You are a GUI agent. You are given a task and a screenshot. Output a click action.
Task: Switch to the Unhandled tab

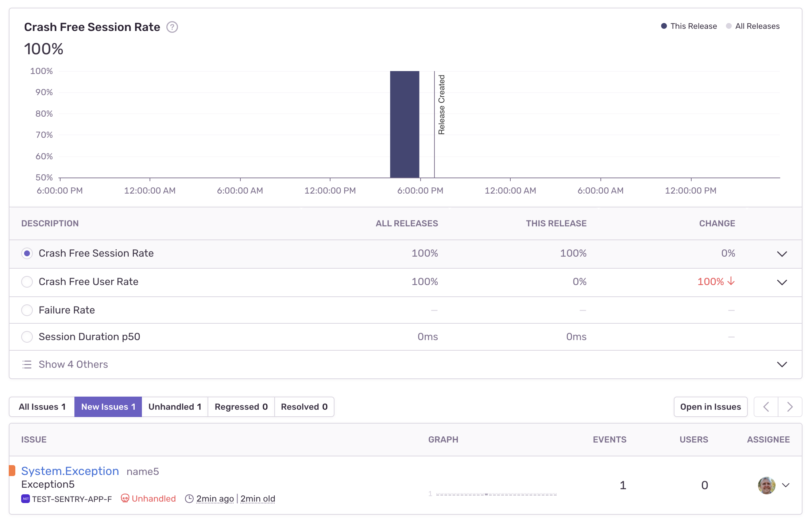tap(175, 407)
